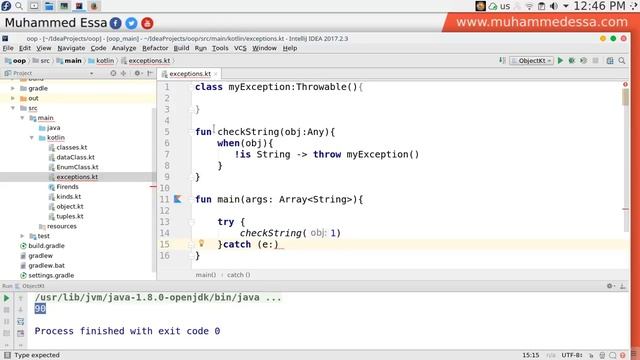The height and width of the screenshot is (360, 640).
Task: Click the volume icon in system tray
Action: (554, 6)
